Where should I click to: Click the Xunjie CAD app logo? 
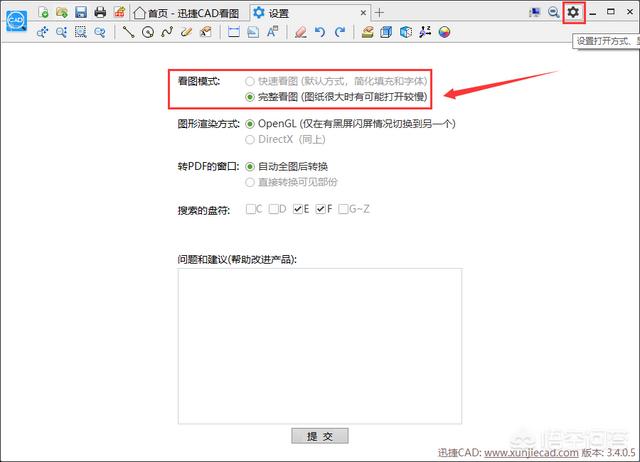pos(16,20)
